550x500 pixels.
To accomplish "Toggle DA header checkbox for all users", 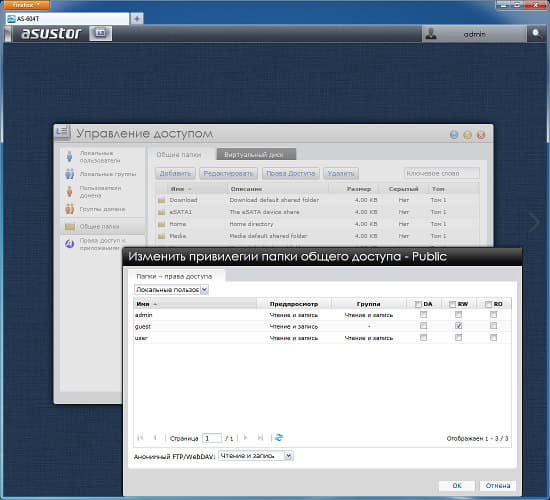I will [418, 304].
